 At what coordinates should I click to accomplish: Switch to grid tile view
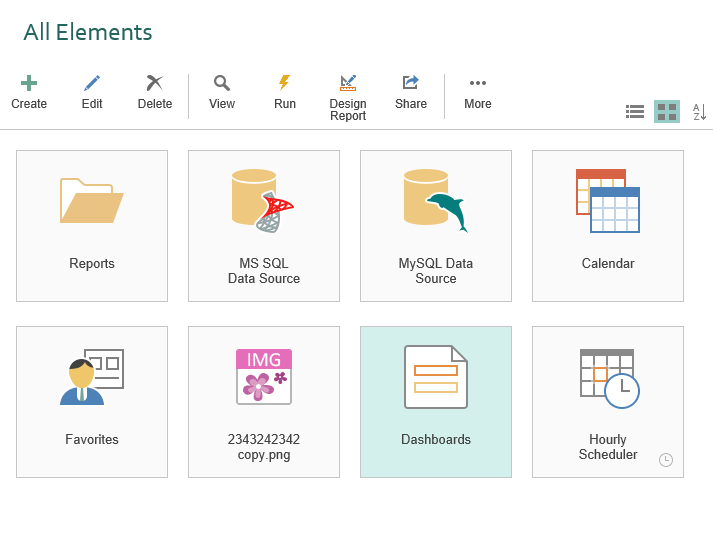click(x=667, y=111)
